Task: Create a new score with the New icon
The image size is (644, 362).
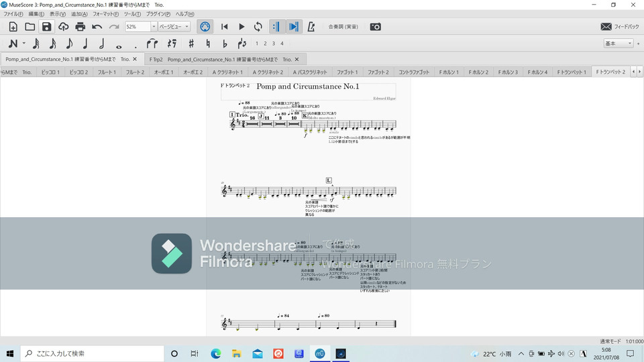Action: click(13, 27)
